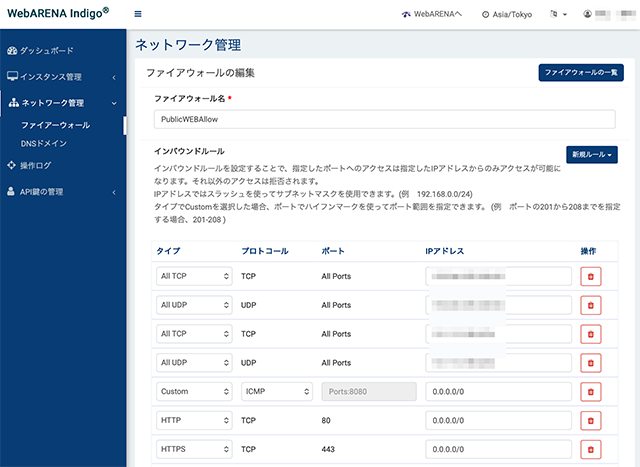640x467 pixels.
Task: Open the language flag selector
Action: point(557,15)
